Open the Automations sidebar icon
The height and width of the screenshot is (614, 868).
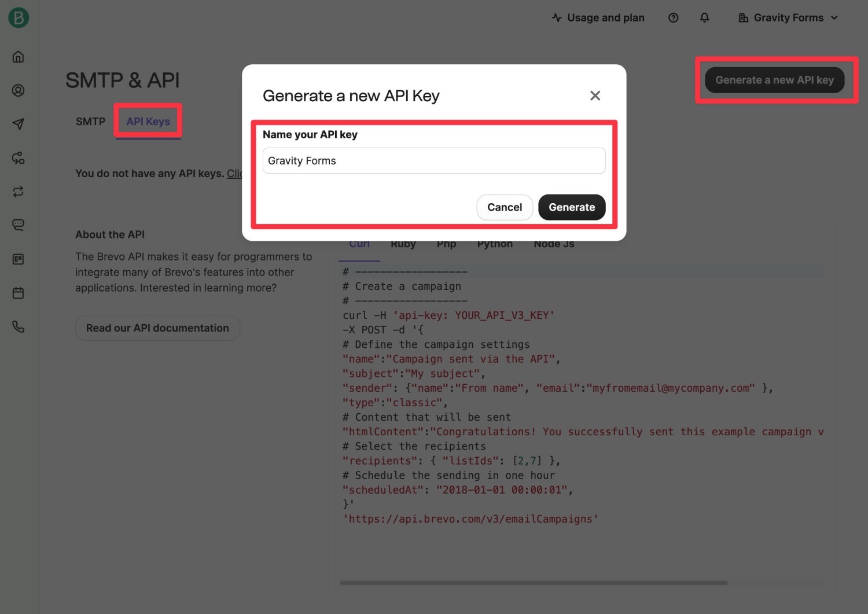click(x=19, y=158)
